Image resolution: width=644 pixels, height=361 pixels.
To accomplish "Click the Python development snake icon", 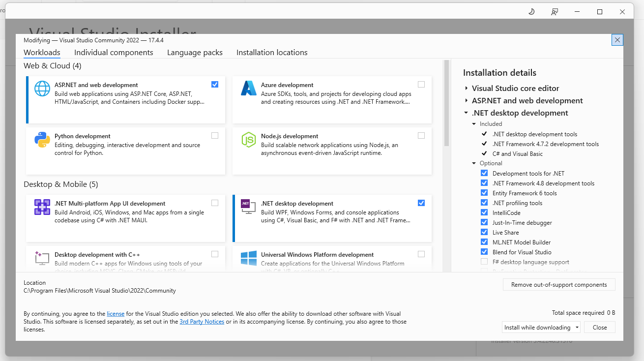I will pyautogui.click(x=42, y=140).
